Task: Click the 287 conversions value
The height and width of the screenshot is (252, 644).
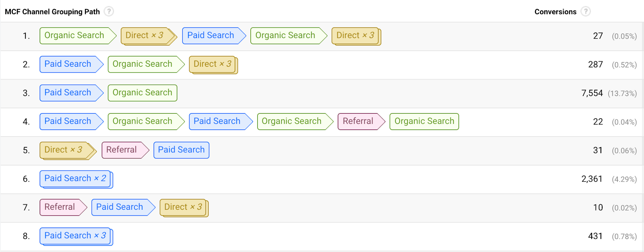Action: pos(595,65)
